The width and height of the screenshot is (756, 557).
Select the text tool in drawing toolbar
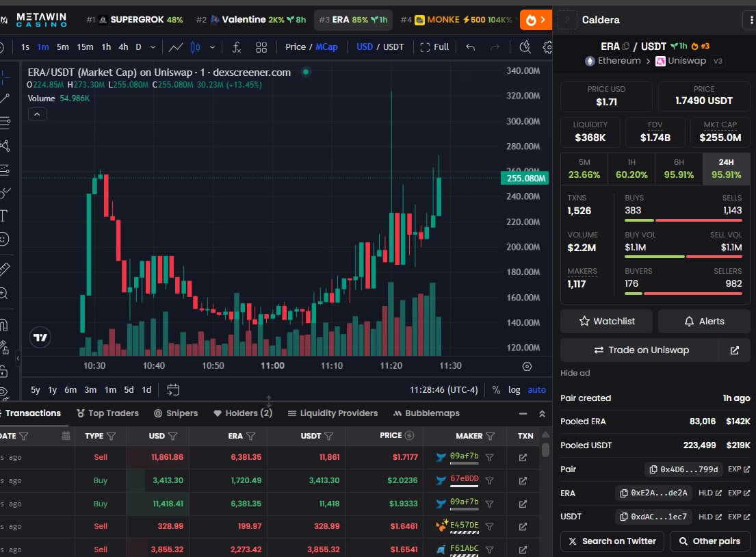[x=4, y=216]
